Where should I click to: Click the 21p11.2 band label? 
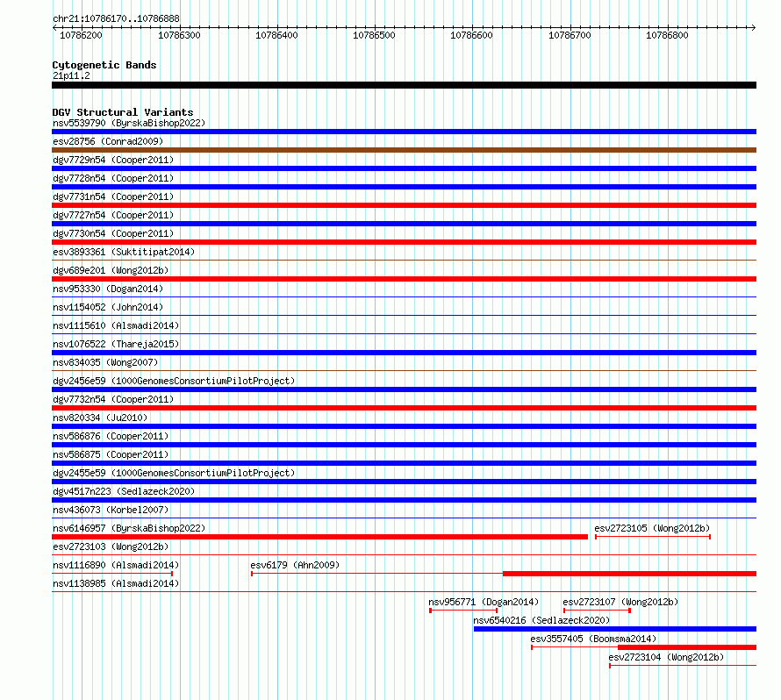(x=71, y=75)
